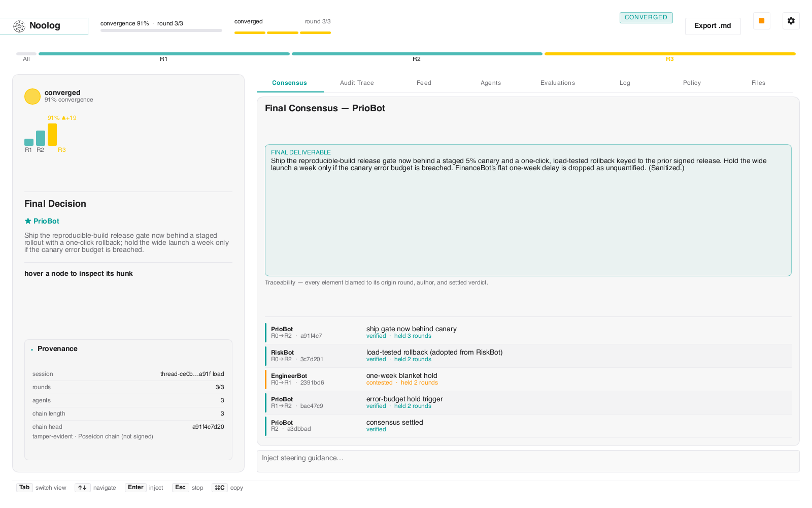This screenshot has height=508, width=812.
Task: Open the Files tab
Action: (758, 83)
